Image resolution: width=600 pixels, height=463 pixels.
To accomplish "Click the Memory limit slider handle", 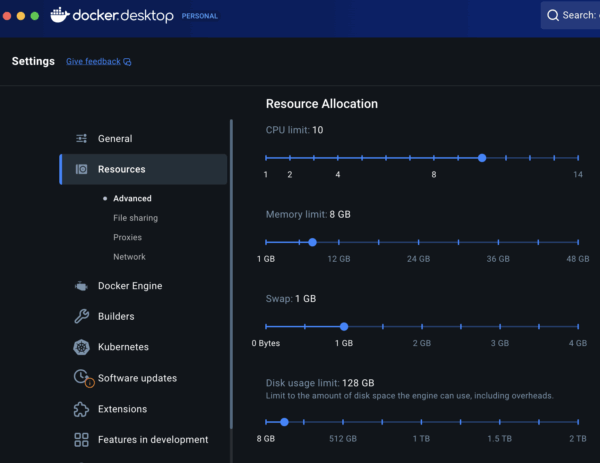I will (312, 242).
